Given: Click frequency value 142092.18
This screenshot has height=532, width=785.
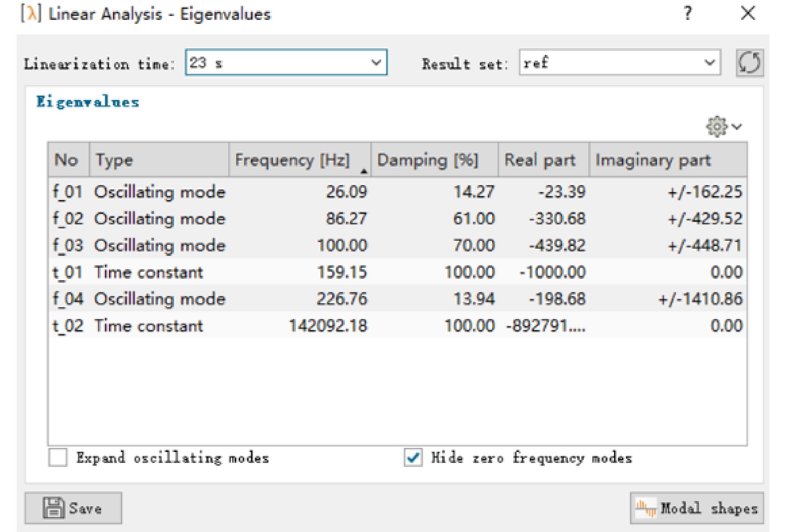Looking at the screenshot, I should [328, 326].
